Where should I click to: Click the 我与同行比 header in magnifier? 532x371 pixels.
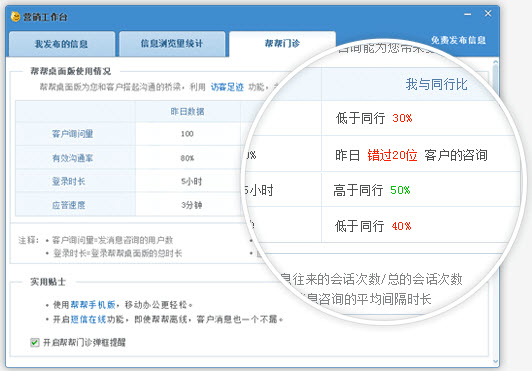[436, 84]
